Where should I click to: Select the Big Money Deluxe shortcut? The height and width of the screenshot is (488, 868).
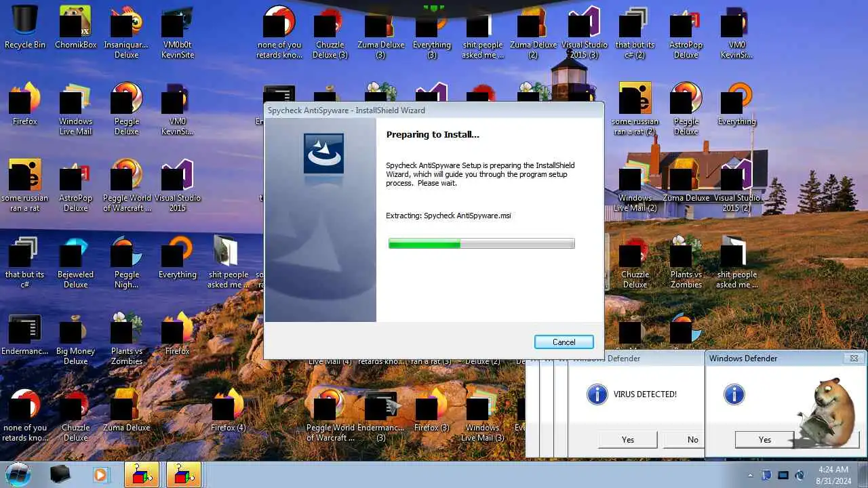75,338
